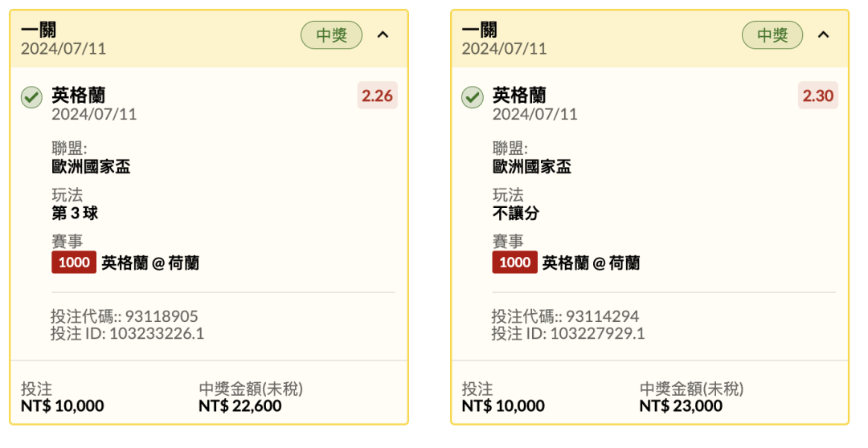Click the 中獎 badge on left card

click(332, 35)
